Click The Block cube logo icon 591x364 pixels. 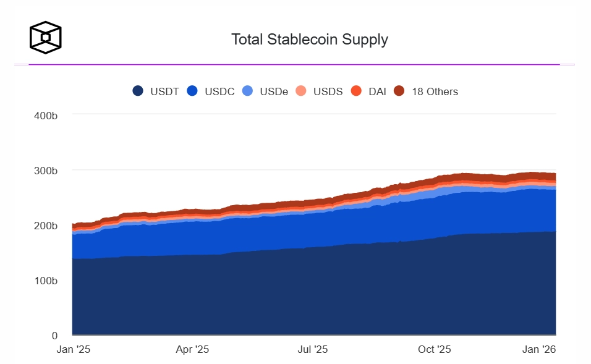point(46,37)
